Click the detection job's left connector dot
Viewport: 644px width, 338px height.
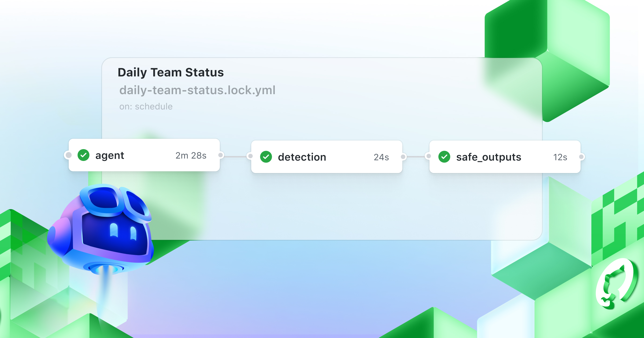pyautogui.click(x=250, y=156)
